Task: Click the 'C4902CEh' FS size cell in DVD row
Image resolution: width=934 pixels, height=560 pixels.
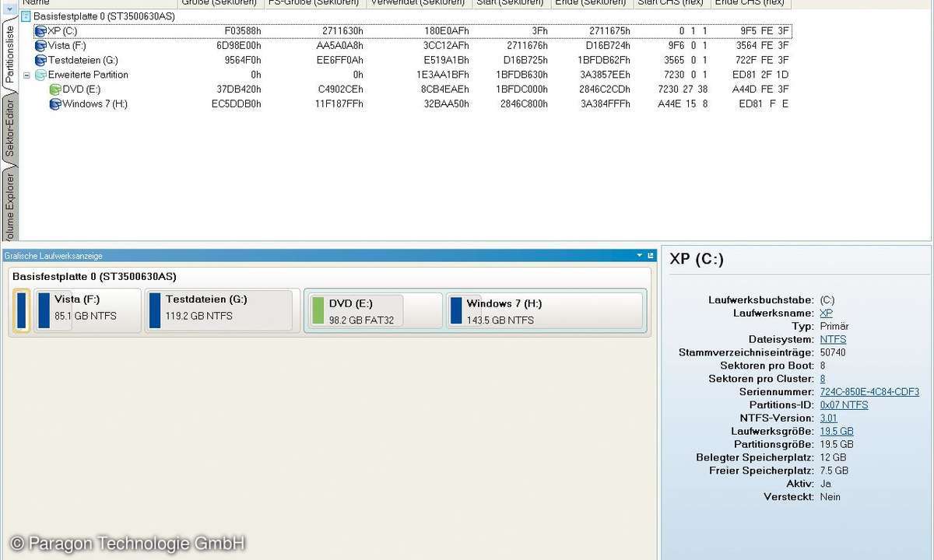Action: 340,89
